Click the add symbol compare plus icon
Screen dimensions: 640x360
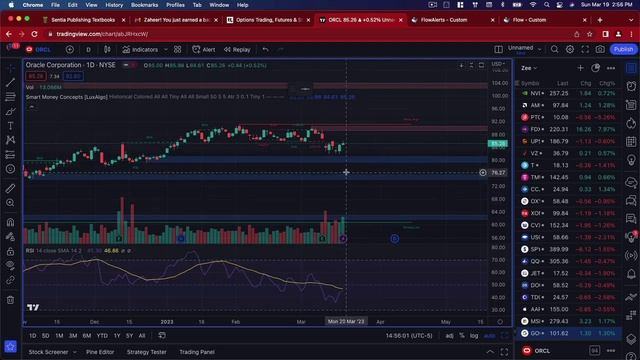point(70,49)
